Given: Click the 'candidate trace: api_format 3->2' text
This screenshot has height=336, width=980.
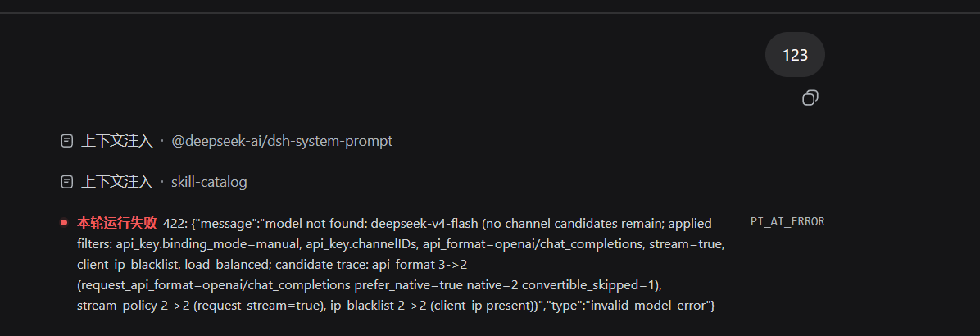Looking at the screenshot, I should [370, 265].
